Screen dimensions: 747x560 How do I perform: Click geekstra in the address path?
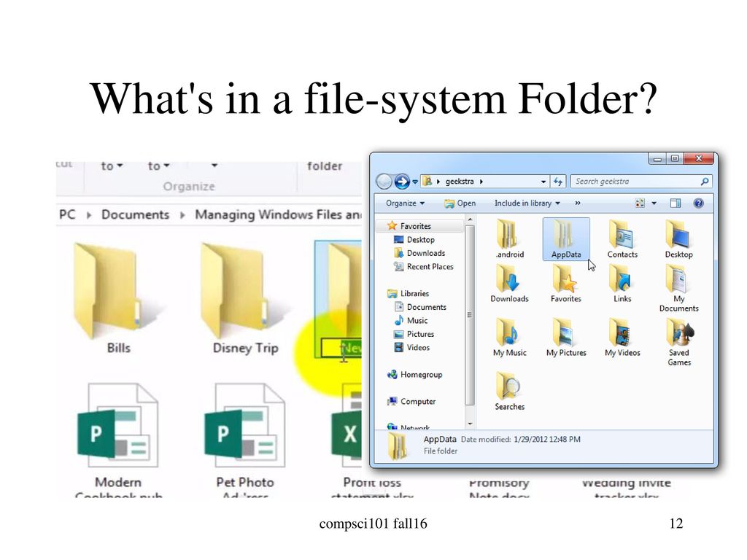[460, 182]
